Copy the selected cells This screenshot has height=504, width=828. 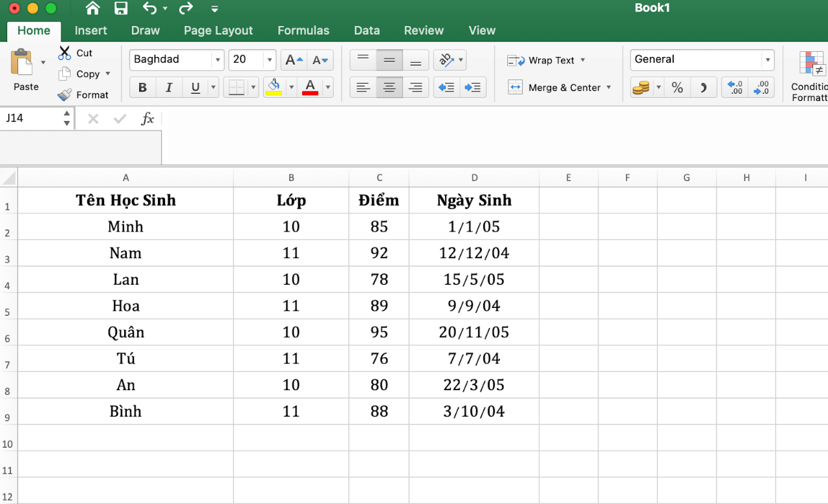pos(80,74)
